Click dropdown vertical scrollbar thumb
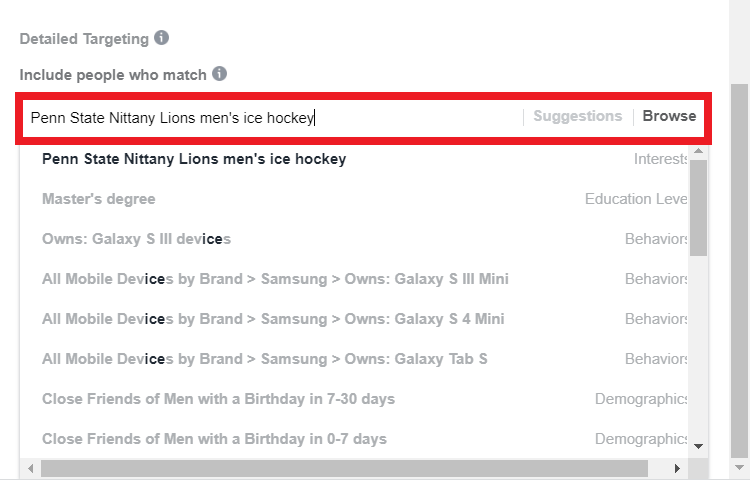 coord(698,208)
